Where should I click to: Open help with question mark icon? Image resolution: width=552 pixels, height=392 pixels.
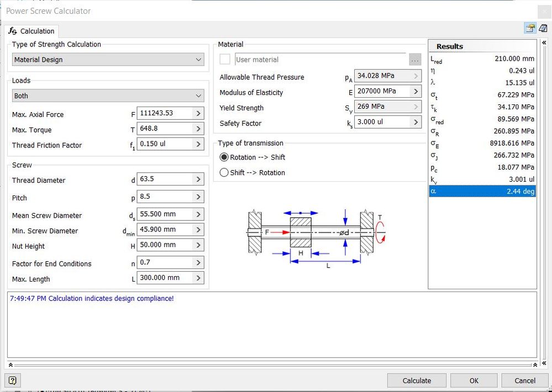coord(12,380)
